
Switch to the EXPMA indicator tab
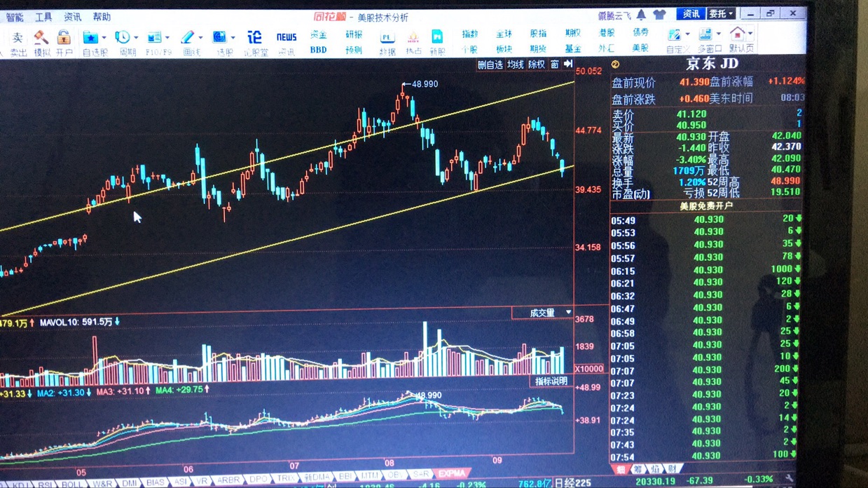(451, 474)
